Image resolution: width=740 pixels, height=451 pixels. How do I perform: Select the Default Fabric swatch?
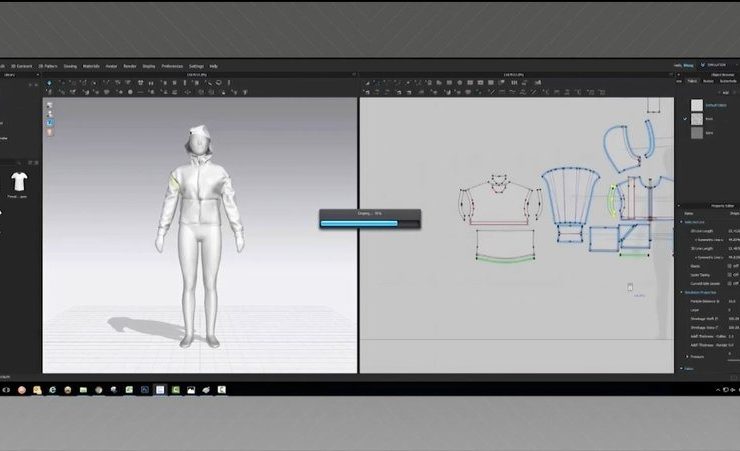(697, 105)
